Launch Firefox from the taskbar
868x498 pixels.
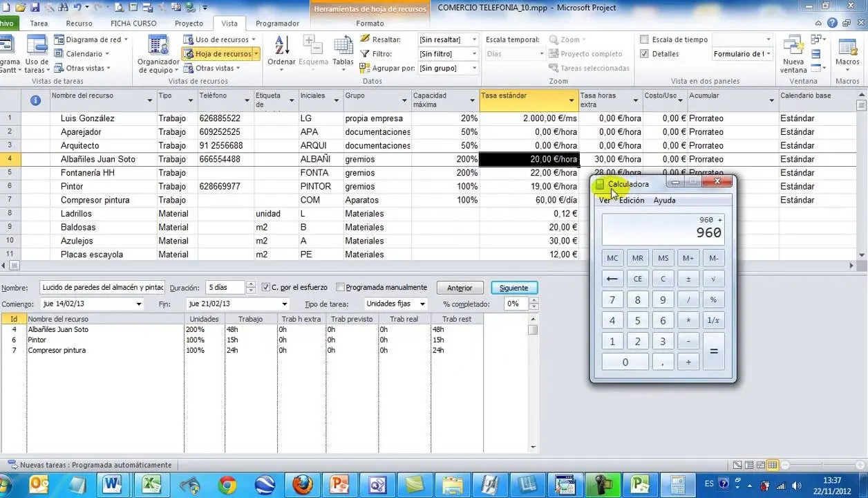302,485
